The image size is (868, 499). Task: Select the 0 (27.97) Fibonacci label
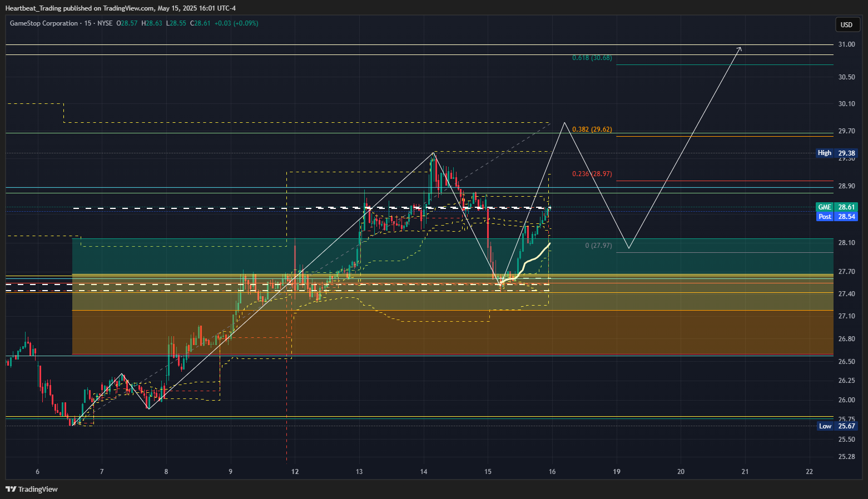click(598, 246)
